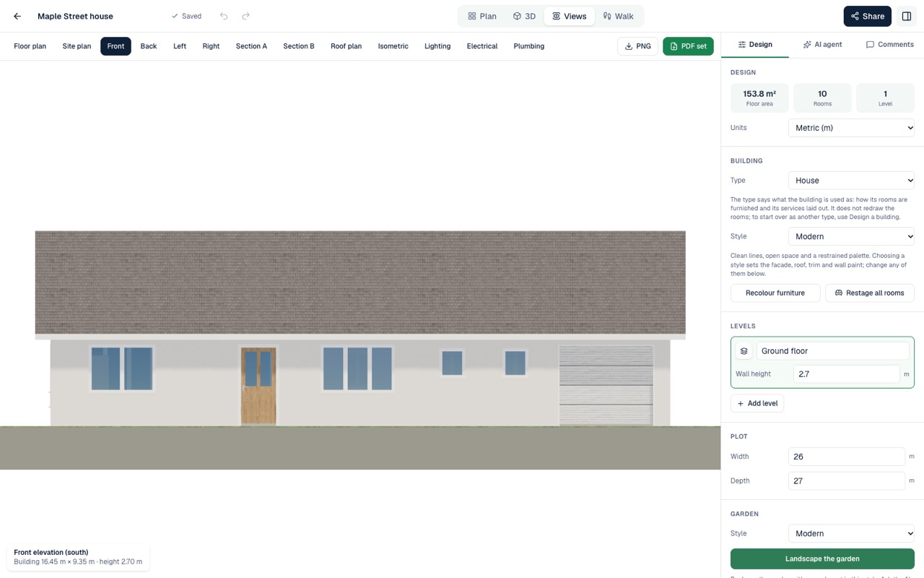The width and height of the screenshot is (924, 578).
Task: Switch to 3D mode
Action: (525, 16)
